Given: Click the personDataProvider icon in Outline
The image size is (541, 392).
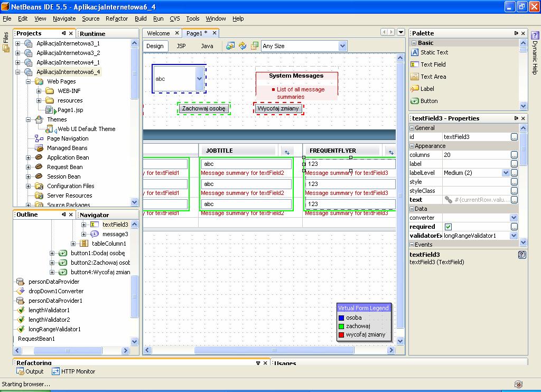Looking at the screenshot, I should [x=21, y=282].
